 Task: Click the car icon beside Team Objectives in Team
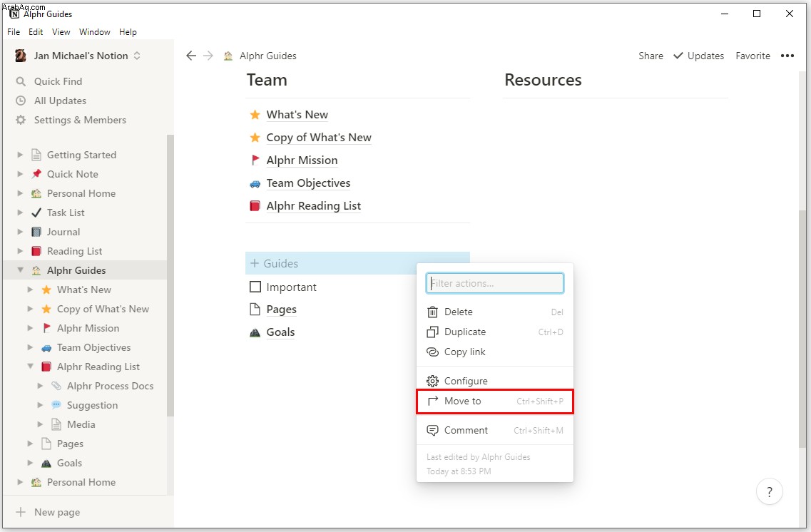point(255,183)
